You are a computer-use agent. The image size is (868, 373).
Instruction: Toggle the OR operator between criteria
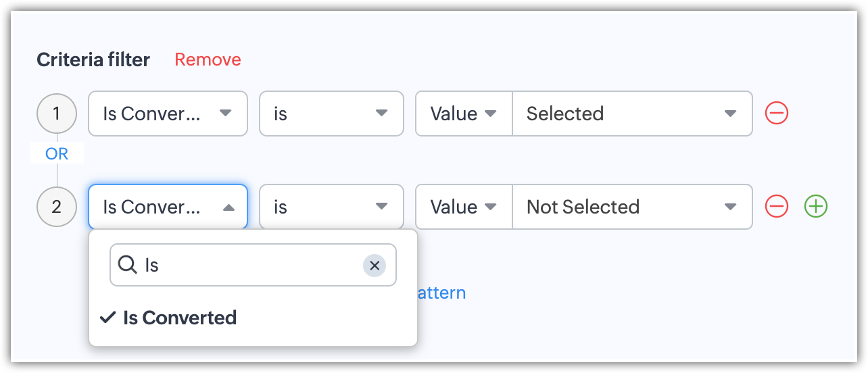coord(57,154)
